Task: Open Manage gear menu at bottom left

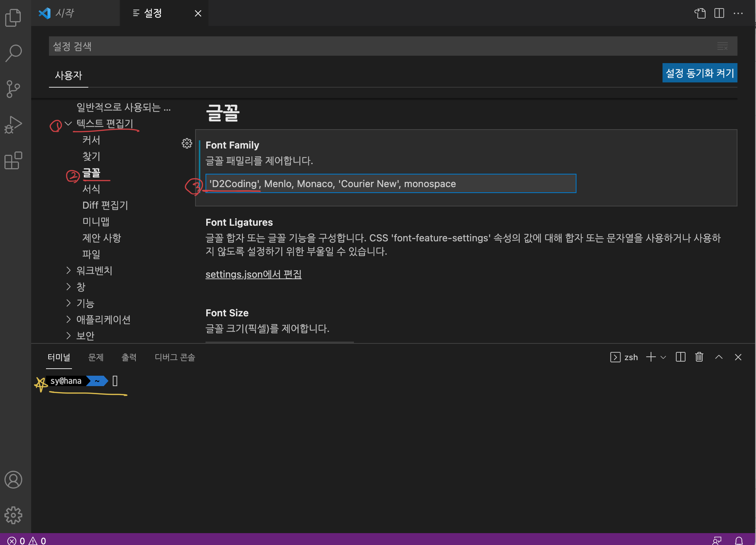Action: [13, 515]
